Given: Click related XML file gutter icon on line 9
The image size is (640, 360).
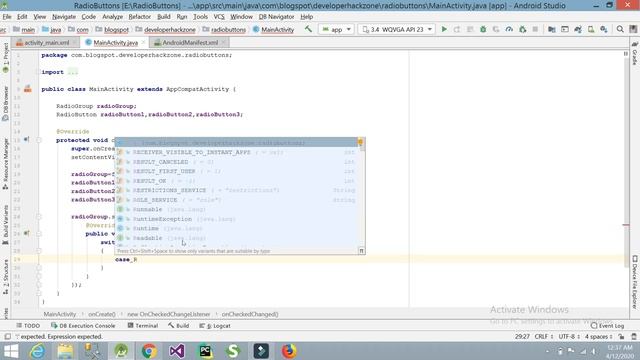Looking at the screenshot, I should click(28, 89).
